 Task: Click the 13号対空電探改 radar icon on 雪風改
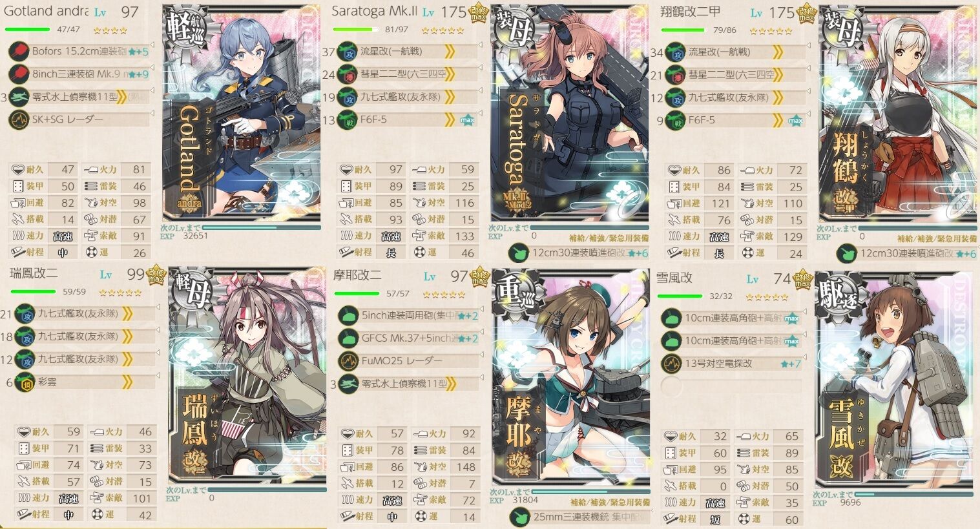[x=672, y=364]
